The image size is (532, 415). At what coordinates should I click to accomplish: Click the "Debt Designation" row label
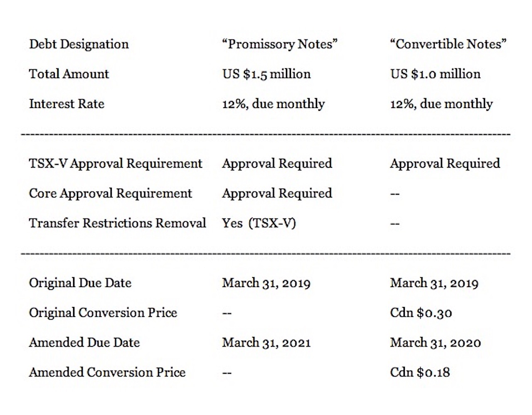(x=79, y=44)
